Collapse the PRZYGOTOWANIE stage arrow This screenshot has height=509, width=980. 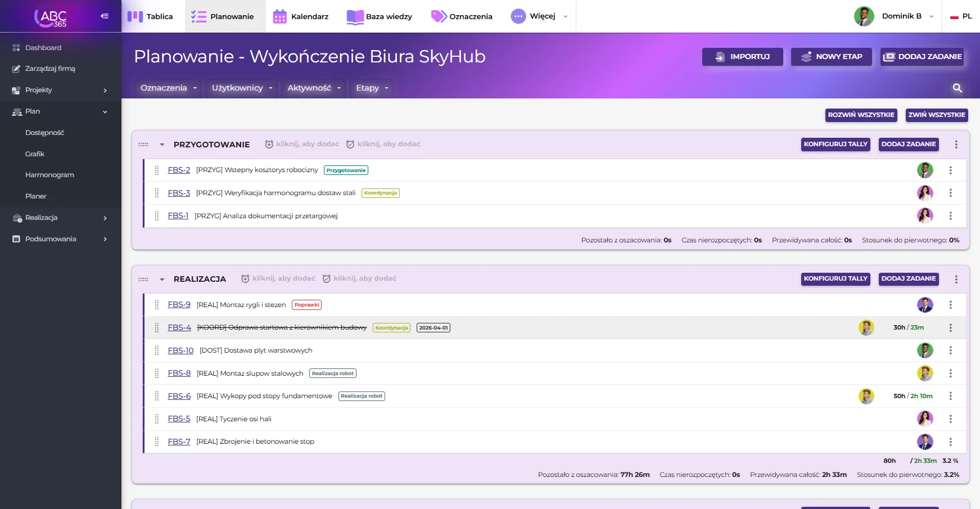pyautogui.click(x=162, y=145)
